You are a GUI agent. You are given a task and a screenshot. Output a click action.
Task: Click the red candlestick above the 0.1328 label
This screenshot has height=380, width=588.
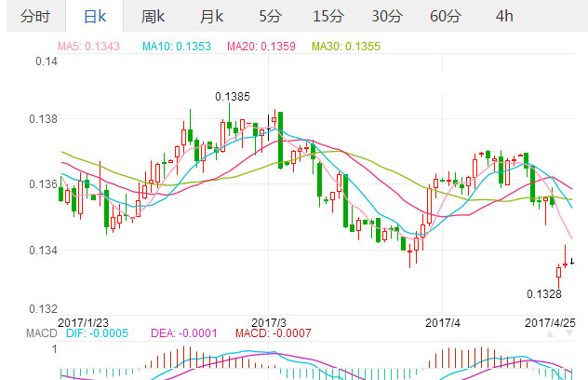tap(559, 273)
